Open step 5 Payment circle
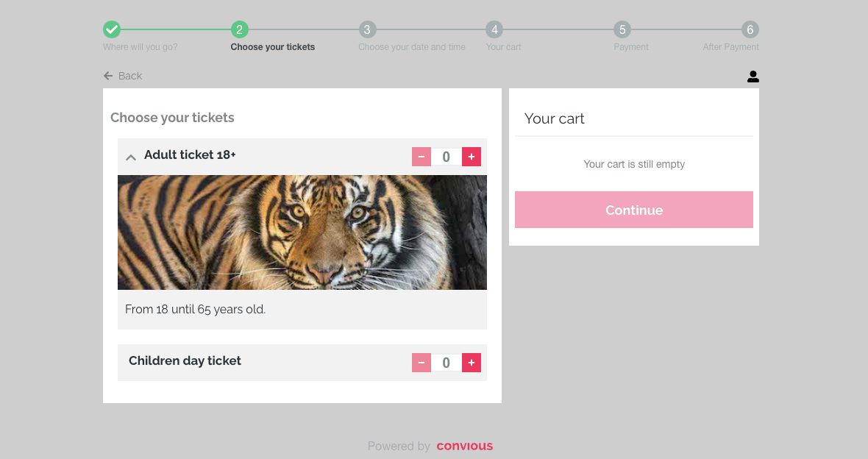This screenshot has width=868, height=459. (x=622, y=29)
